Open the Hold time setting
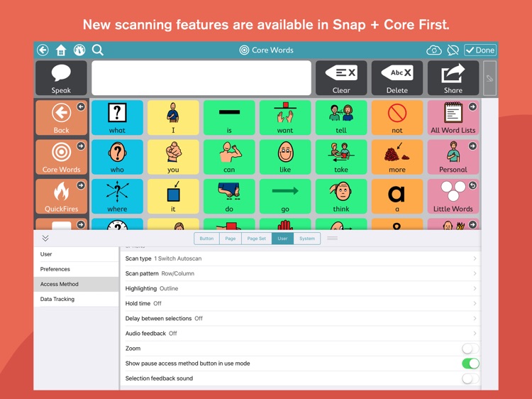The image size is (532, 399). [300, 303]
